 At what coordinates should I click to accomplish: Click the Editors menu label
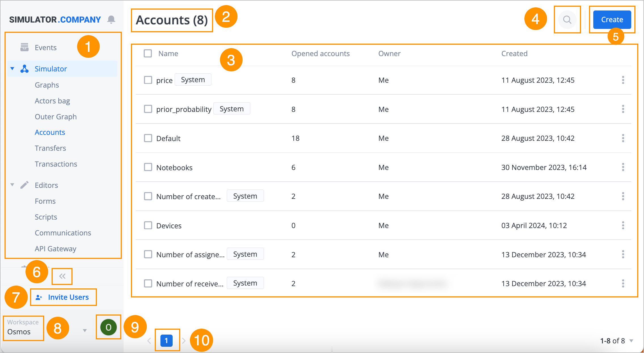(x=46, y=185)
